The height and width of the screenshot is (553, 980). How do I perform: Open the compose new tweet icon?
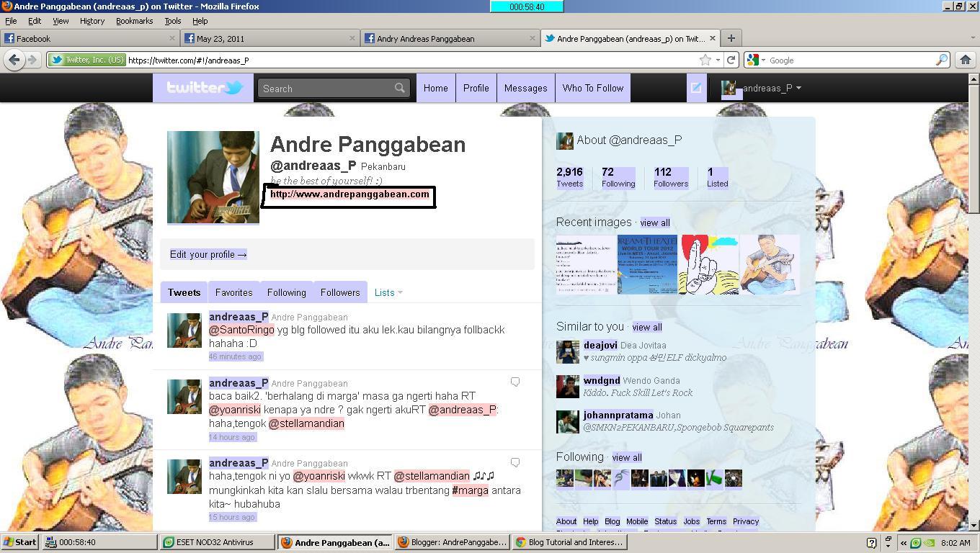696,88
